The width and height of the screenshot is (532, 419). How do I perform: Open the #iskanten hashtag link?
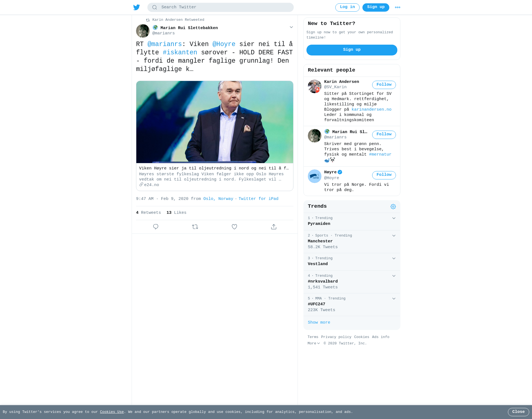180,52
